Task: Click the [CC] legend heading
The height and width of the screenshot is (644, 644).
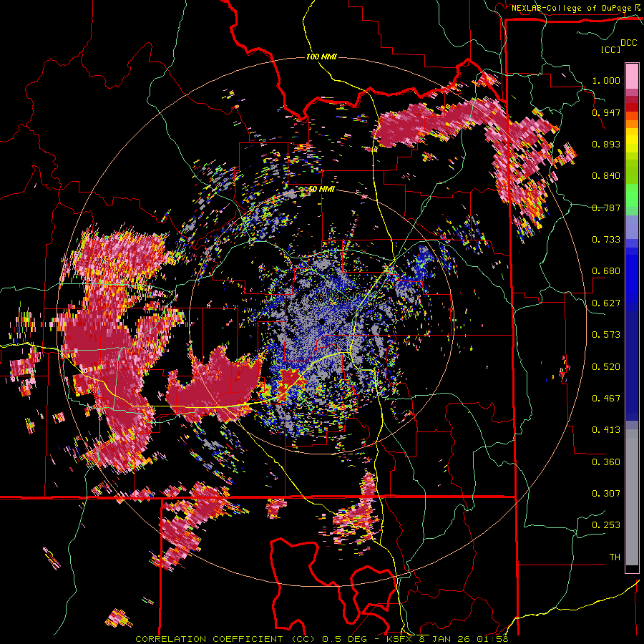Action: (611, 49)
